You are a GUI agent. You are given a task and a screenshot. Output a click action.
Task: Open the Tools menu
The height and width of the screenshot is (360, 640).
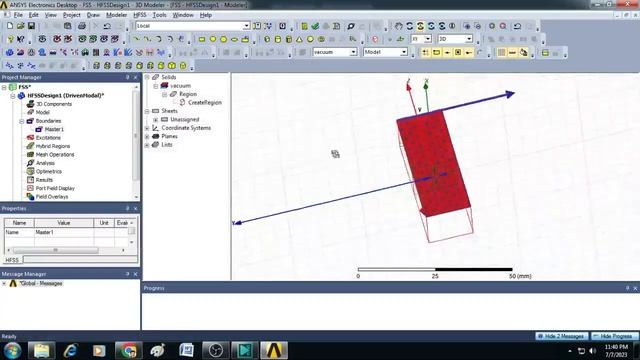[x=159, y=15]
